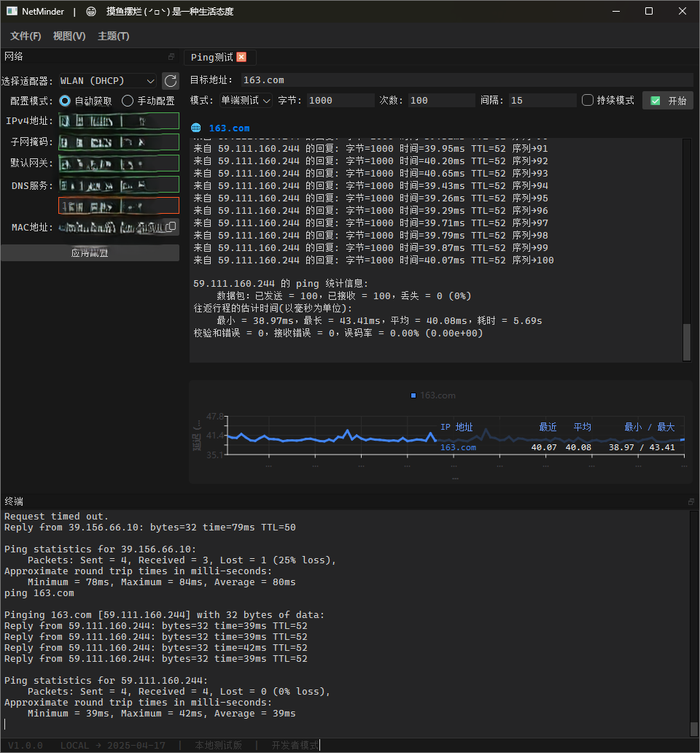Refresh the network adapter list
Screen dimensions: 700x753
[x=171, y=81]
